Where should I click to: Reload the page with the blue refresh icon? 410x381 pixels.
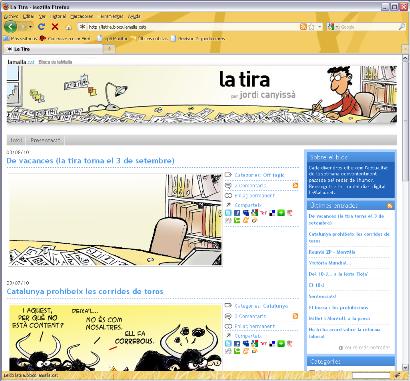pyautogui.click(x=41, y=27)
